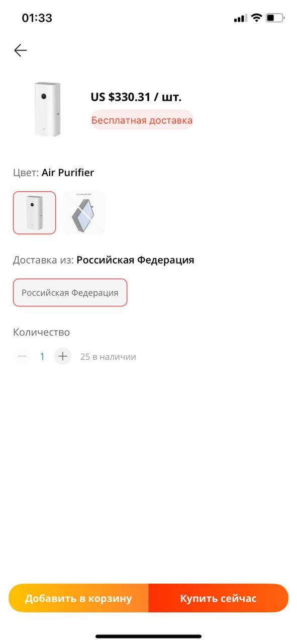Open the product thumbnail image at top
The image size is (297, 644).
point(48,109)
